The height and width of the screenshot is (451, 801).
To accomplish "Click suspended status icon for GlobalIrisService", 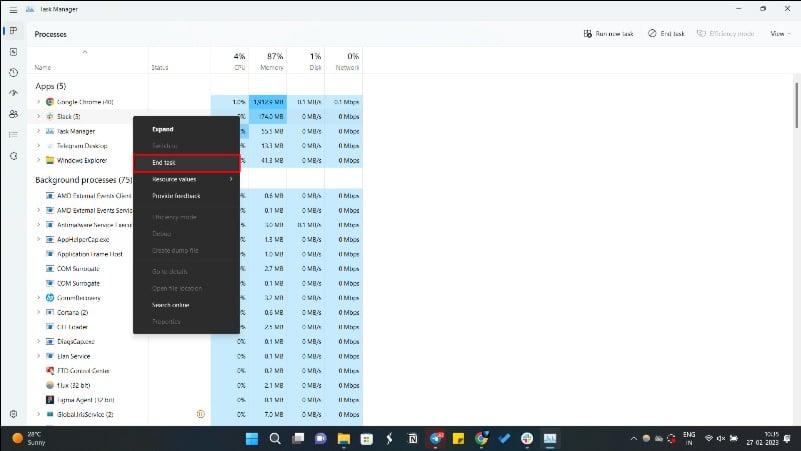I will [201, 414].
